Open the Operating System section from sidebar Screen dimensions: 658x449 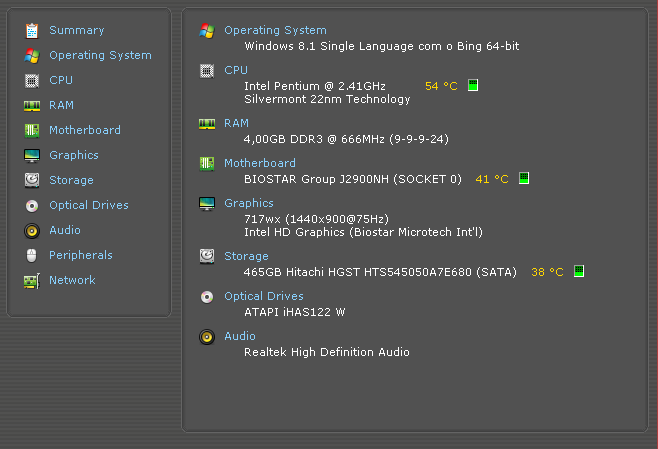click(x=100, y=55)
